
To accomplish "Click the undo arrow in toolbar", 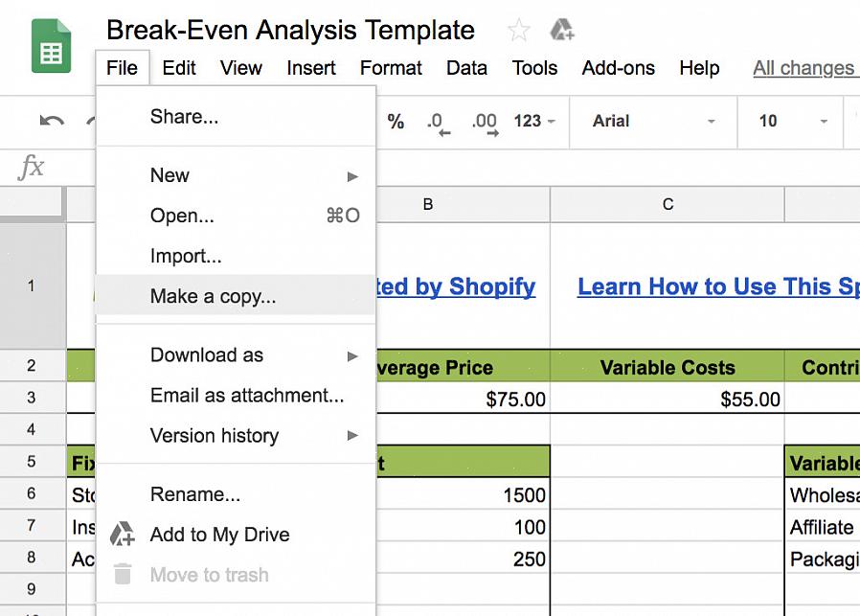I will [x=52, y=121].
